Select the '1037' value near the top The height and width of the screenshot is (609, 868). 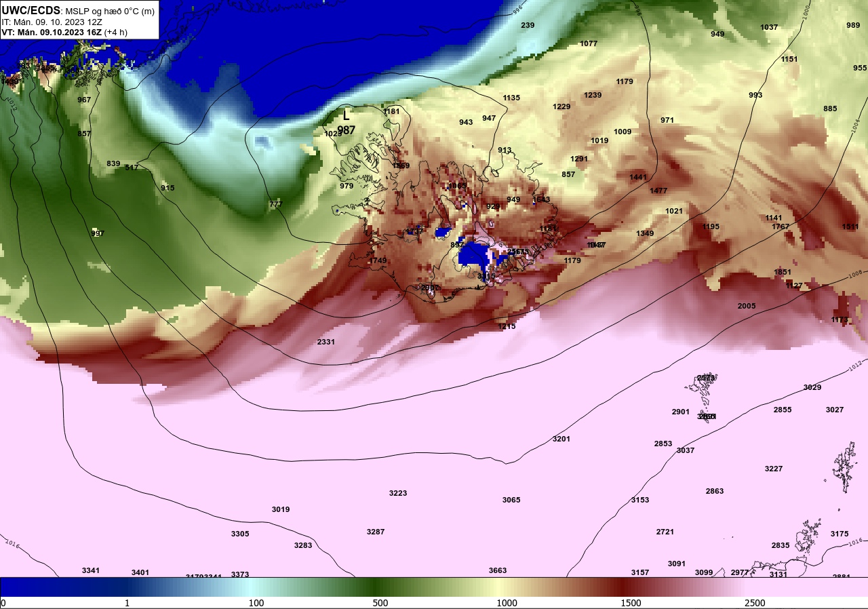769,27
